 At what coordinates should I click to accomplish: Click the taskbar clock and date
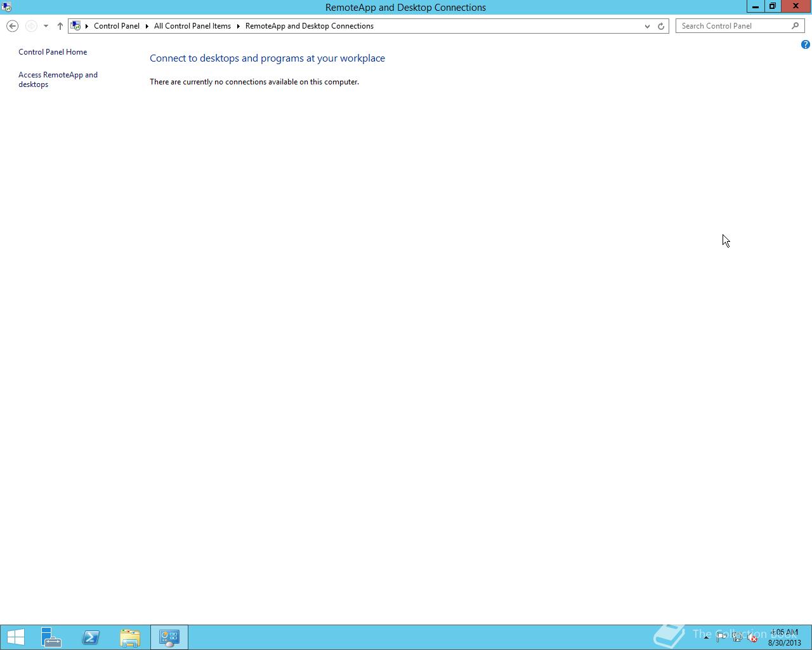tap(785, 637)
